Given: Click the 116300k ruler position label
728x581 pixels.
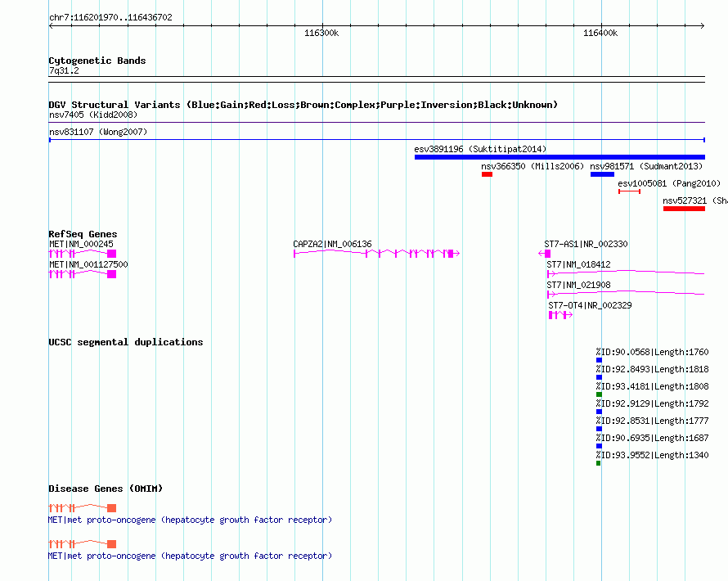Looking at the screenshot, I should [x=321, y=33].
